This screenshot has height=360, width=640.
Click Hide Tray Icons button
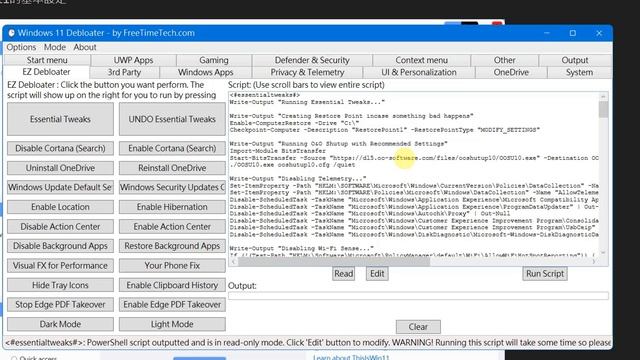click(x=60, y=285)
